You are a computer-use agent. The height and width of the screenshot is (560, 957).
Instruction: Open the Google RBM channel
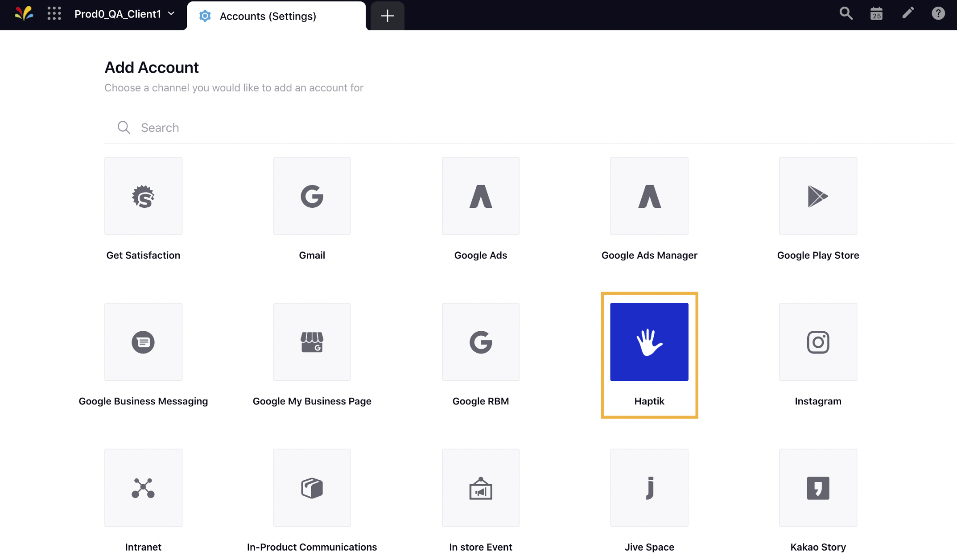point(480,342)
